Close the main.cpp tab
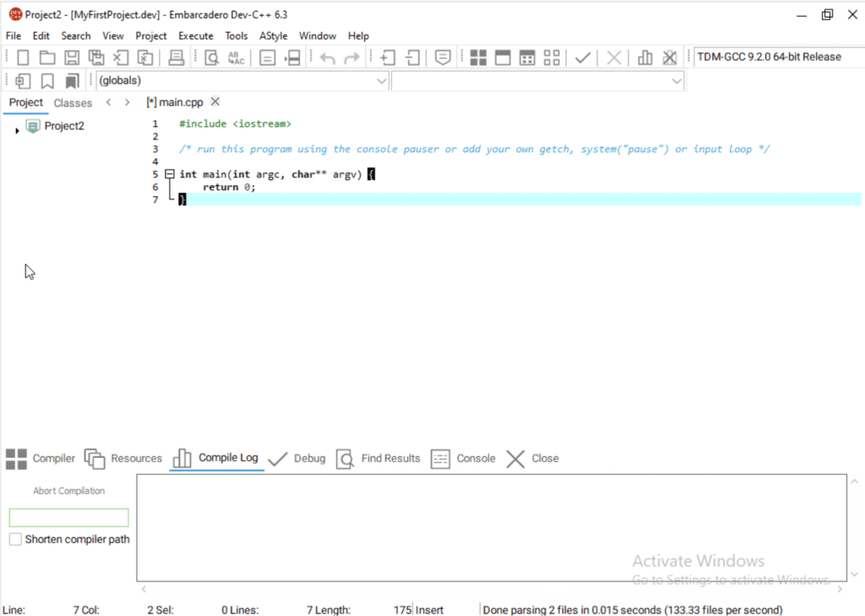This screenshot has width=865, height=616. [215, 101]
